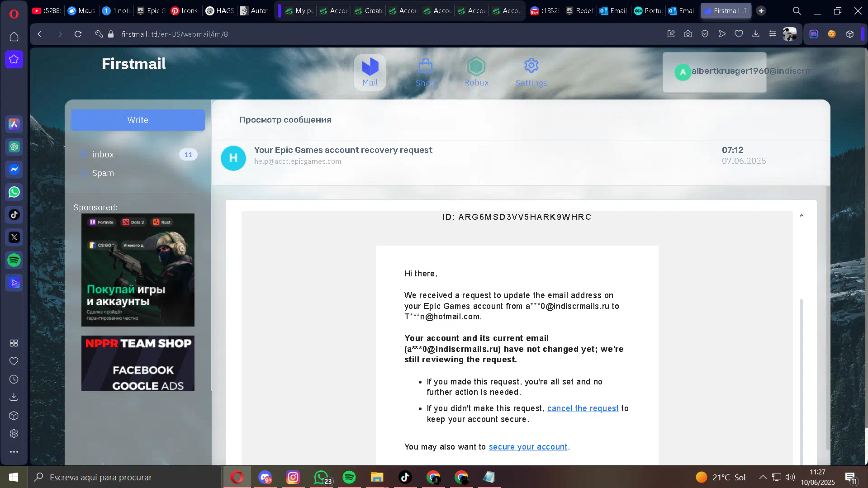
Task: Switch to the Epic Games tab
Action: [152, 11]
